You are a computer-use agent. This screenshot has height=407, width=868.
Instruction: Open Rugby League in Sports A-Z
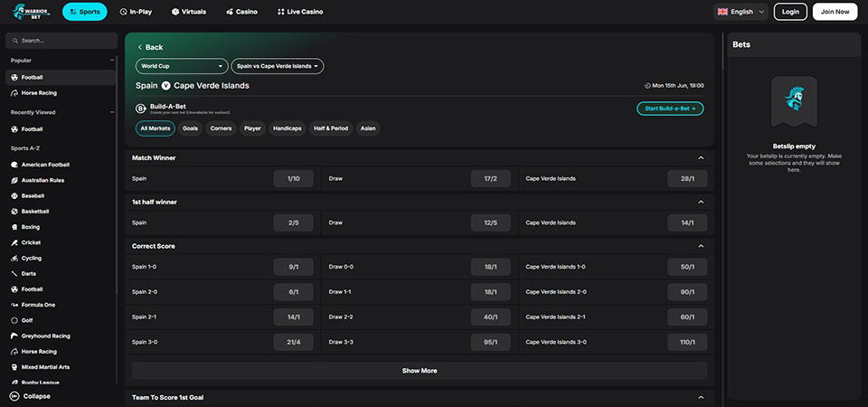point(61,382)
